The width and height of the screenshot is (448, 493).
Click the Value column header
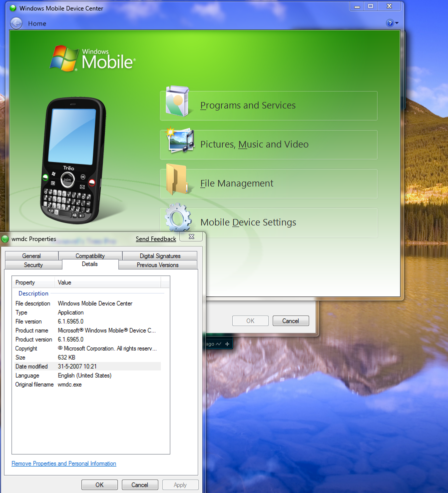[x=108, y=282]
